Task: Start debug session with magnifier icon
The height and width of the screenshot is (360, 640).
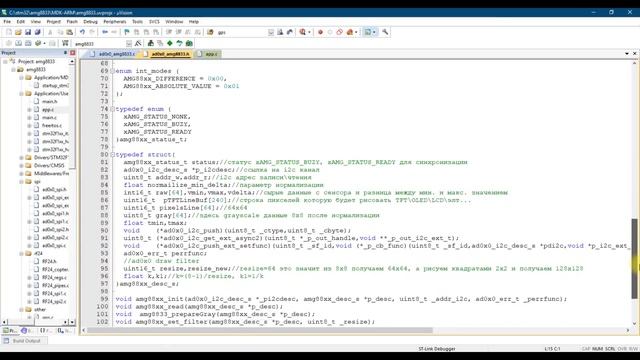Action: click(x=302, y=32)
